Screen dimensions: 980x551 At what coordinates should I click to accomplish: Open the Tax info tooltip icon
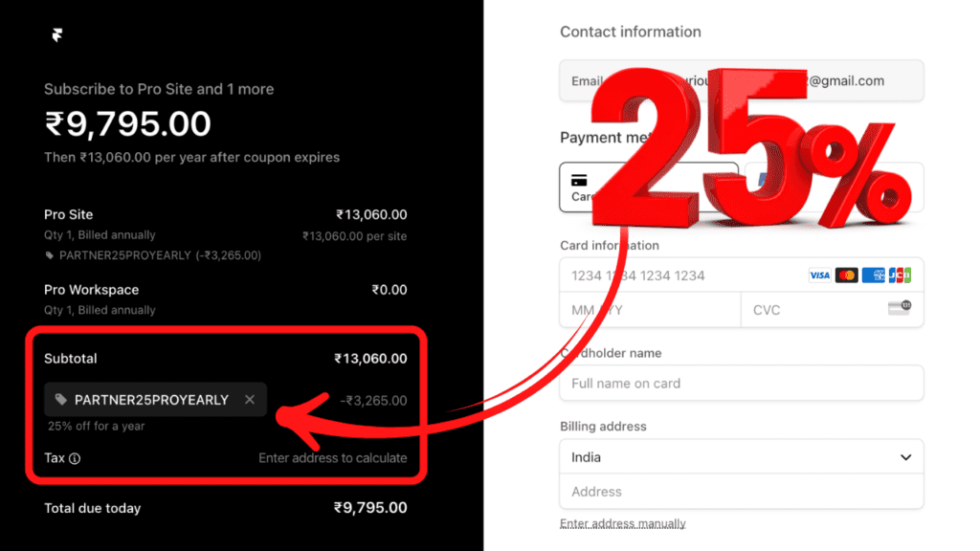pos(75,458)
